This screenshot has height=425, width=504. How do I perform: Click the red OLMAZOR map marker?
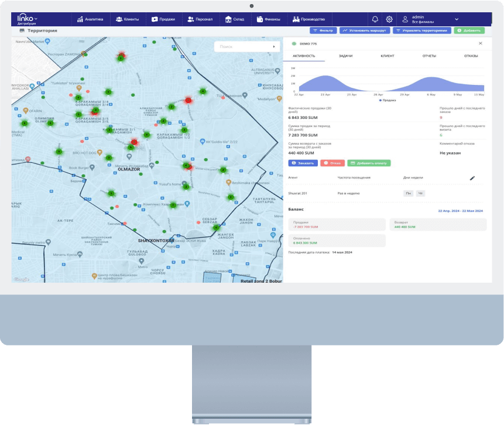134,142
